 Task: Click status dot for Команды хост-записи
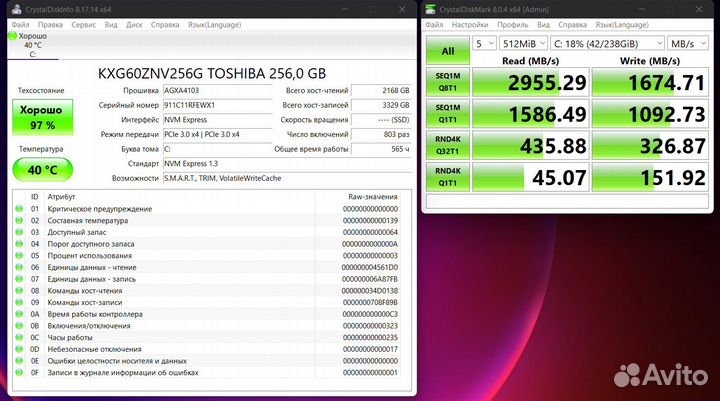(x=19, y=302)
